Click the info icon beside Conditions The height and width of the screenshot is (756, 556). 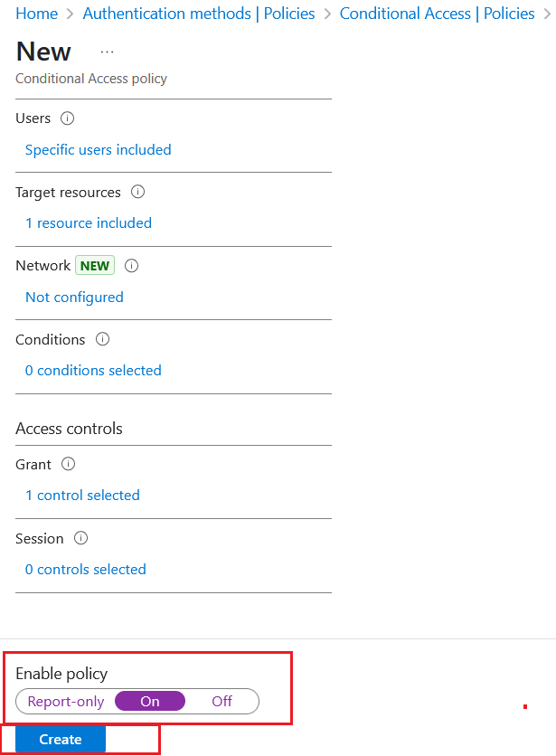(102, 339)
